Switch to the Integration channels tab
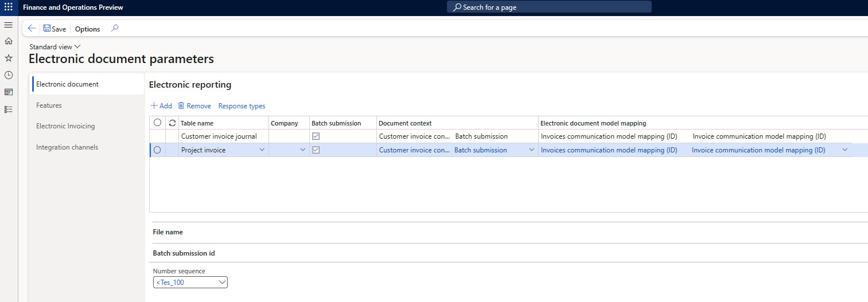This screenshot has height=302, width=868. pyautogui.click(x=88, y=147)
